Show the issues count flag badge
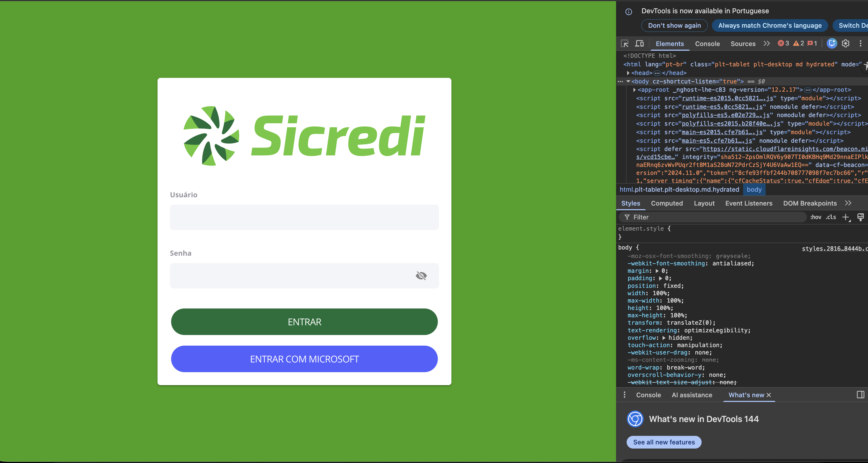 812,43
